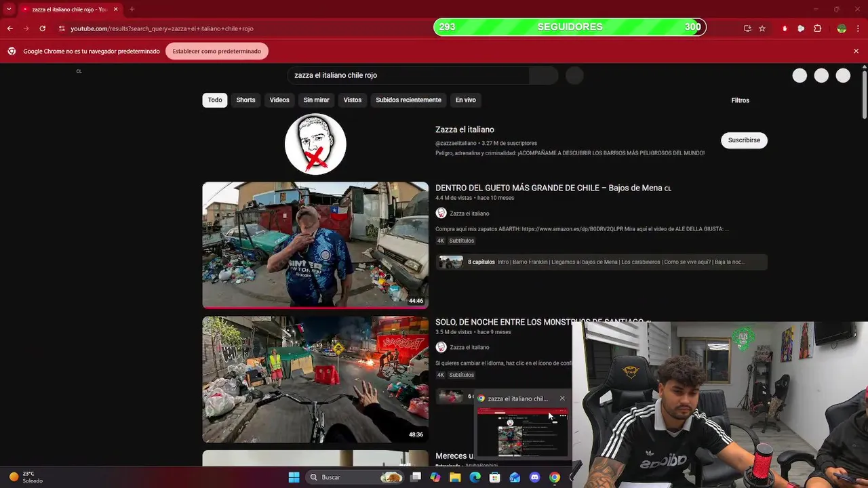Play the Bajos de Mena video thumbnail

tap(315, 245)
